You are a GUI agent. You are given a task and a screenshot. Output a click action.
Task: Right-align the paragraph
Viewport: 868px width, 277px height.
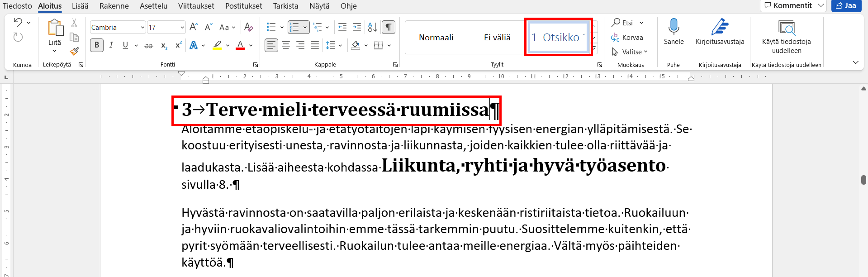click(x=300, y=45)
